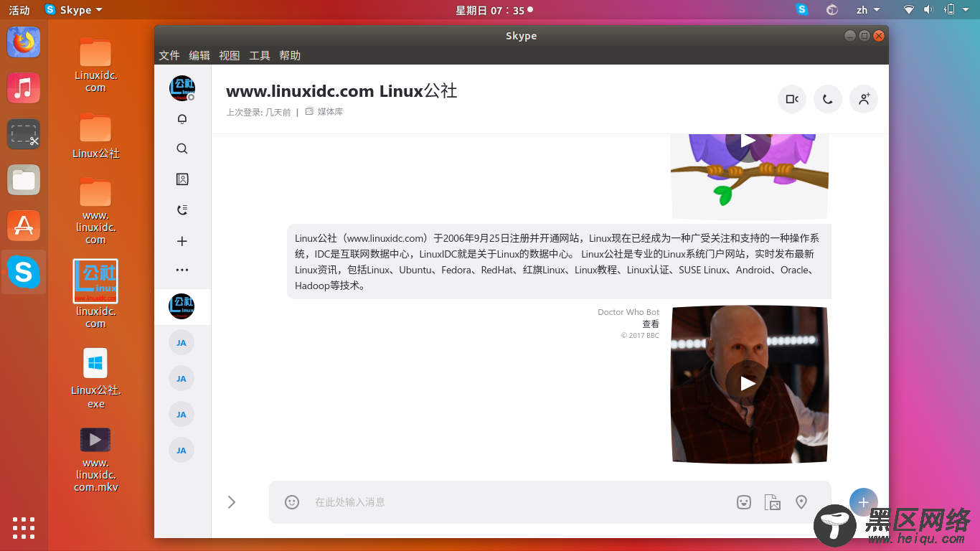Attach a file or photo to the message

[773, 502]
